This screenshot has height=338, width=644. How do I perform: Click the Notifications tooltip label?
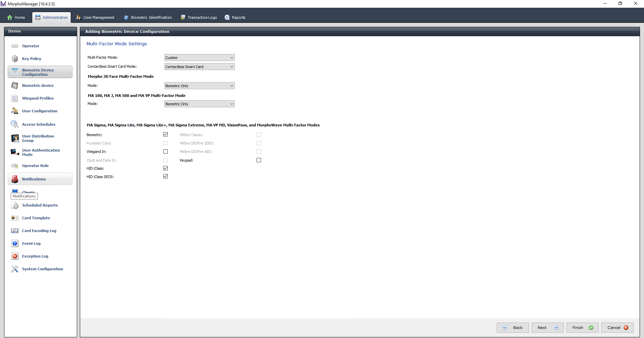click(x=24, y=196)
